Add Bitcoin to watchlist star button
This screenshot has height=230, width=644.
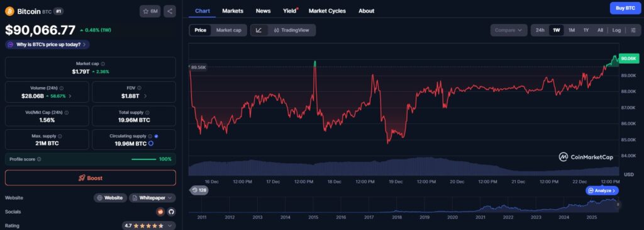150,11
